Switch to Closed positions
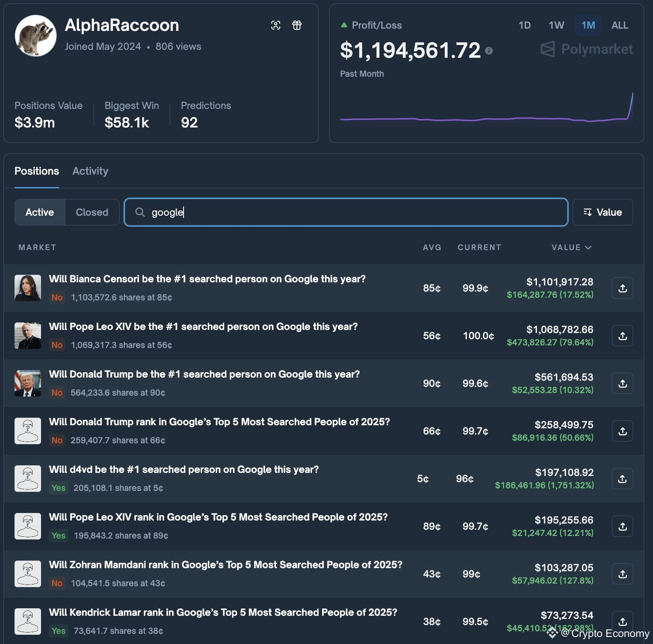 tap(92, 212)
